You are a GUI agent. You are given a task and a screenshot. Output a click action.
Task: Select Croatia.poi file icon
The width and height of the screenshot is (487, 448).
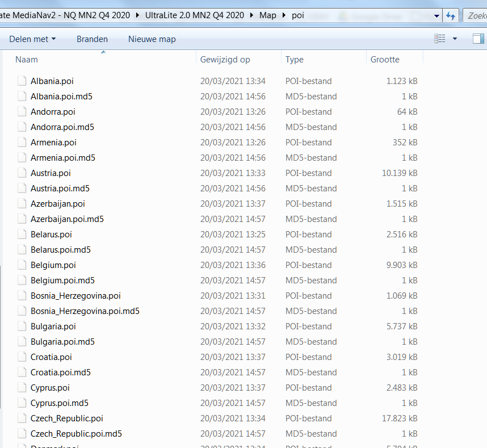click(x=22, y=357)
